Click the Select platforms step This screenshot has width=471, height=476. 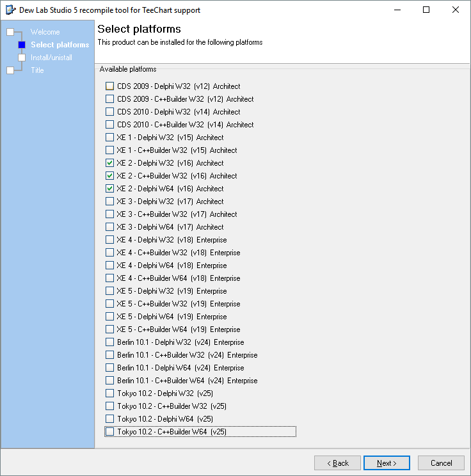60,45
